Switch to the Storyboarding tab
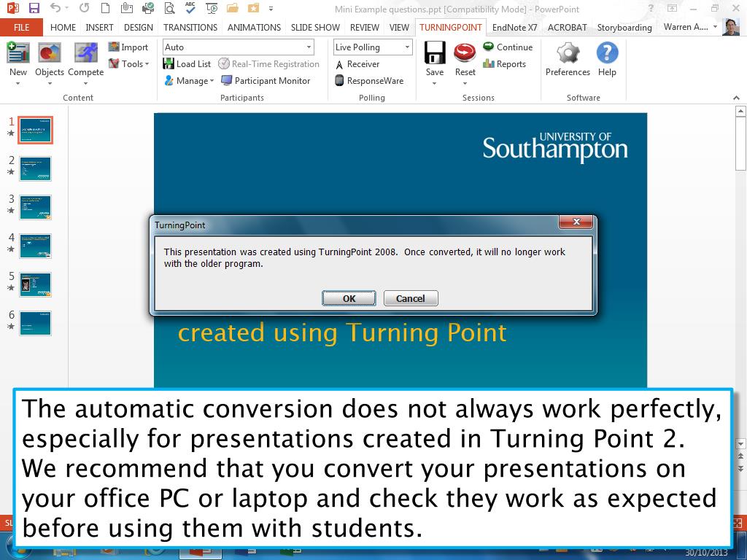This screenshot has height=560, width=747. (x=624, y=28)
